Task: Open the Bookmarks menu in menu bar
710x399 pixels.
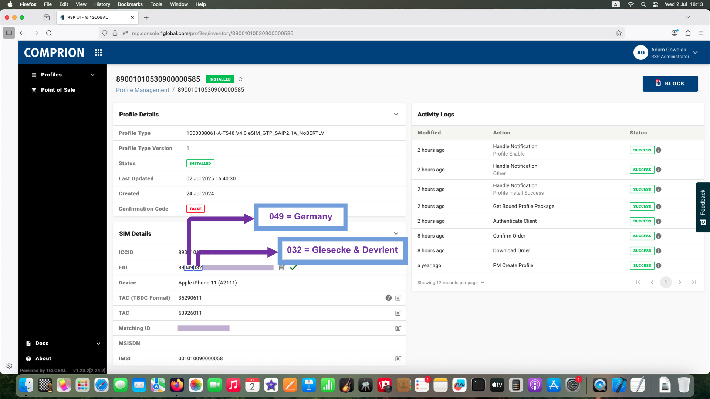Action: (x=130, y=4)
